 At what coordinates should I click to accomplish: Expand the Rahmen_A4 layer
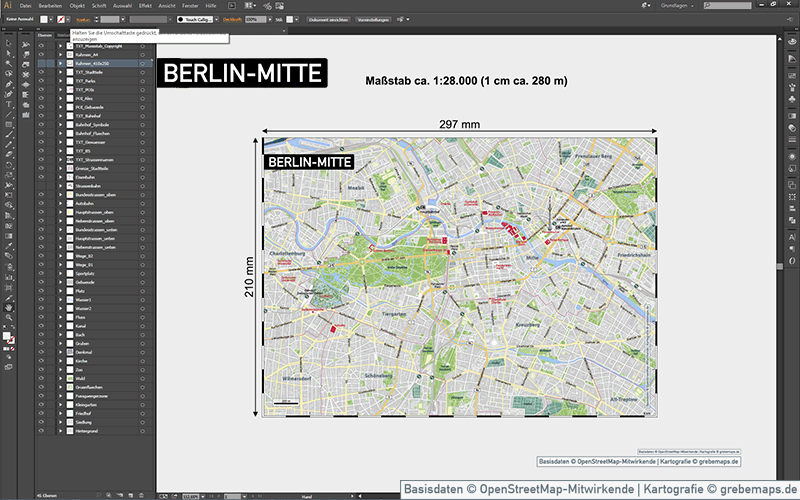coord(60,54)
